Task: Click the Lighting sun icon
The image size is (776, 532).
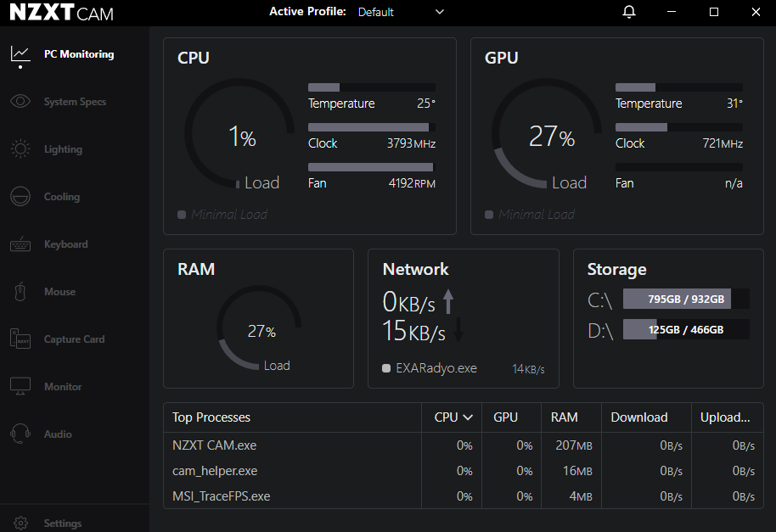Action: coord(20,149)
